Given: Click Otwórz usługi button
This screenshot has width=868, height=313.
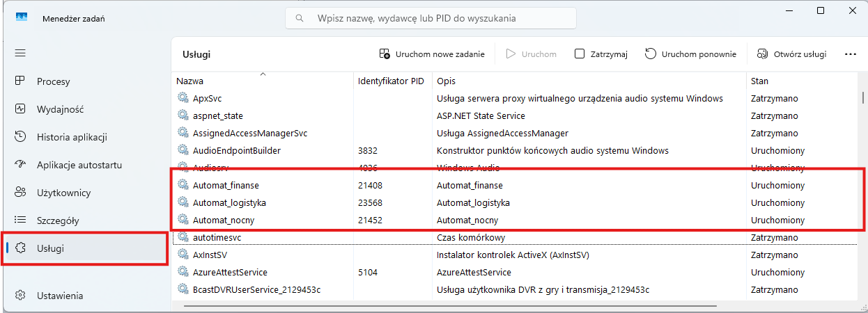Looking at the screenshot, I should tap(791, 54).
